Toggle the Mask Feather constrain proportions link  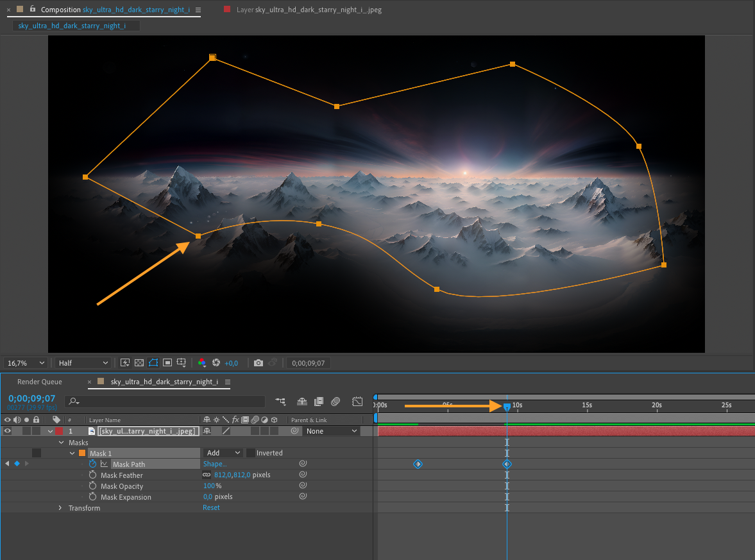[207, 475]
